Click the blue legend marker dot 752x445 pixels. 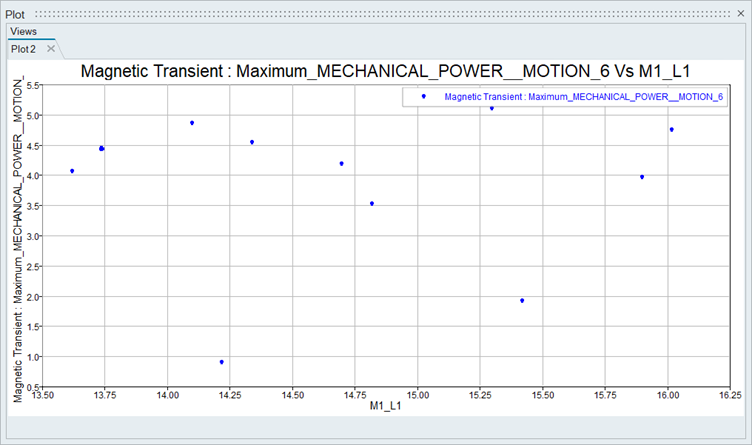click(x=424, y=96)
